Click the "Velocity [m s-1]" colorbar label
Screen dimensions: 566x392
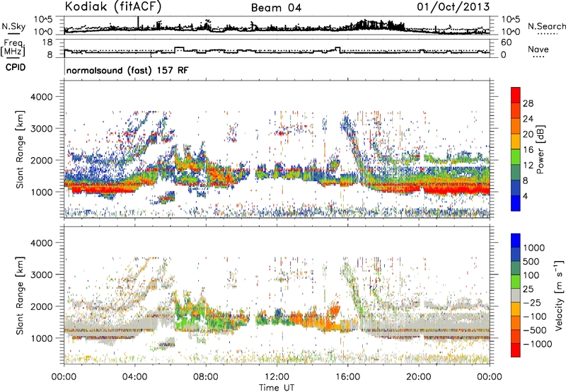pos(558,295)
